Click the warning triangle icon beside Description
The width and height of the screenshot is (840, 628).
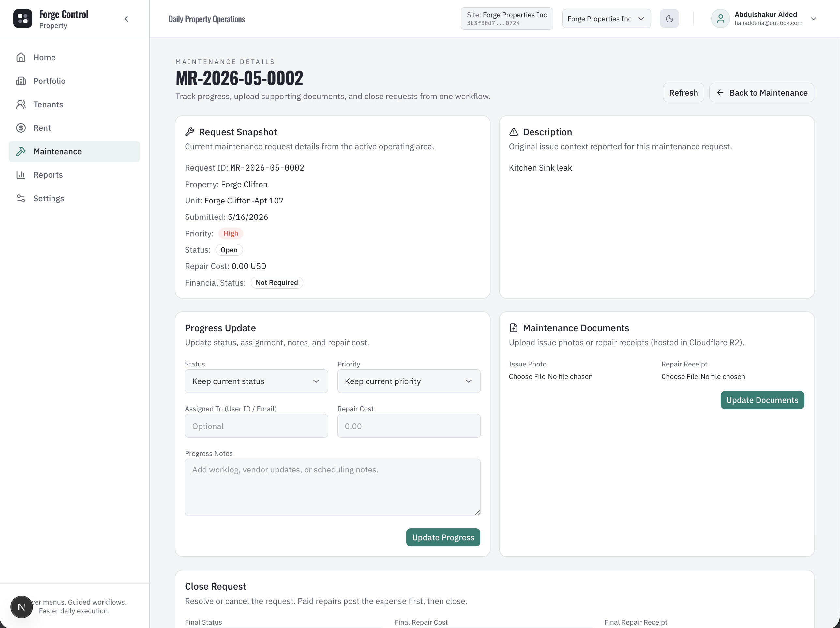[x=513, y=132]
